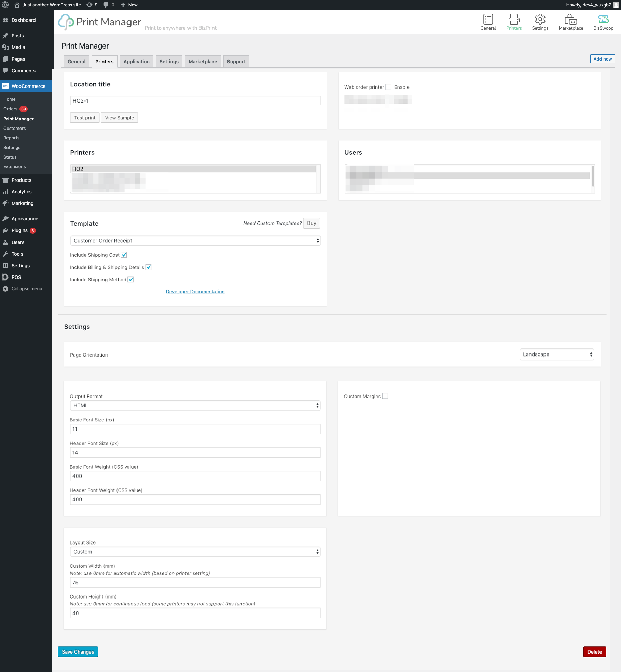Click the Custom Height input field
Image resolution: width=621 pixels, height=672 pixels.
coord(195,613)
